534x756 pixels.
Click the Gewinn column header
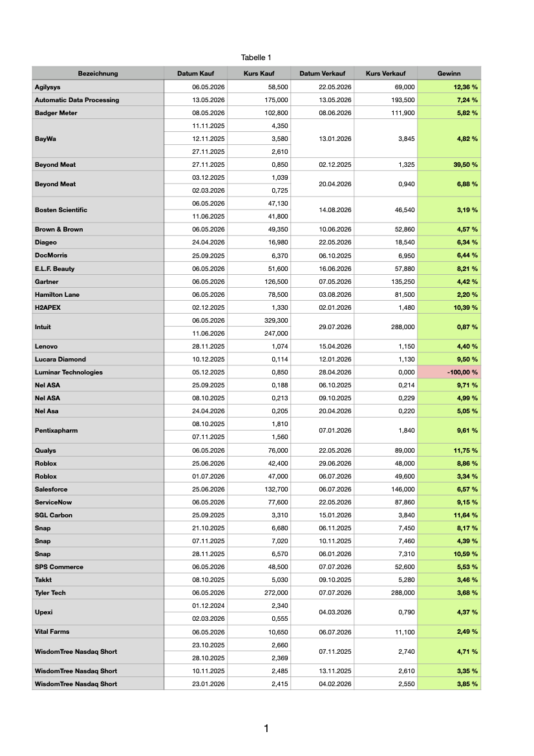(449, 73)
